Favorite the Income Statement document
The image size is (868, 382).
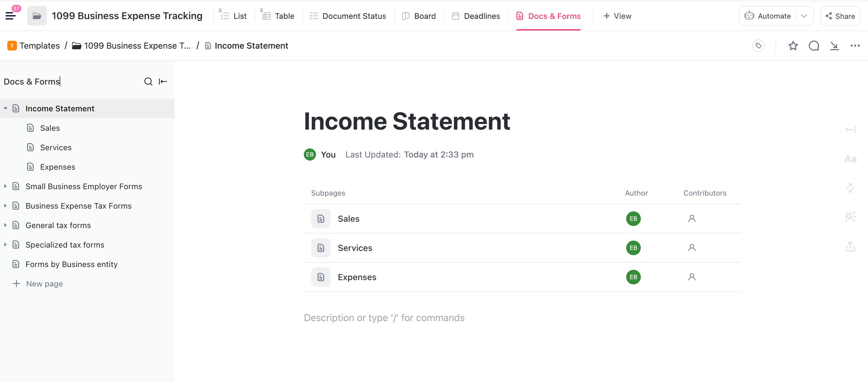pos(793,46)
